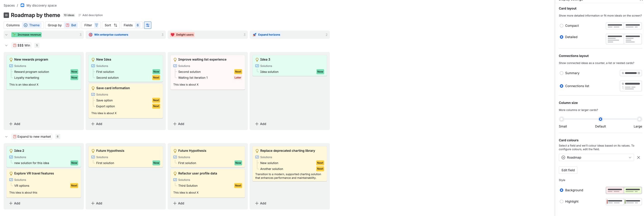Collapse the Expand to new market group

pyautogui.click(x=7, y=137)
